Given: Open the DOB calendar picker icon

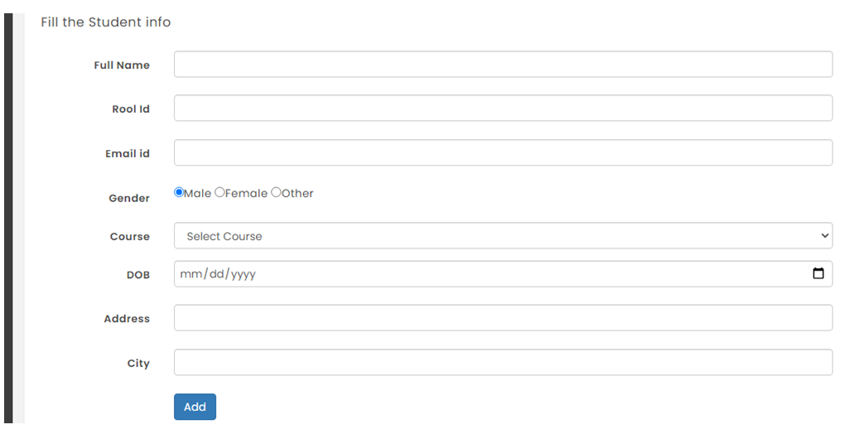Looking at the screenshot, I should [818, 273].
